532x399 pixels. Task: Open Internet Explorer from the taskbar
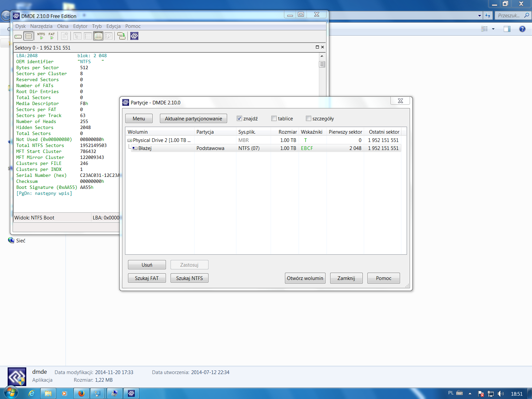pyautogui.click(x=32, y=394)
